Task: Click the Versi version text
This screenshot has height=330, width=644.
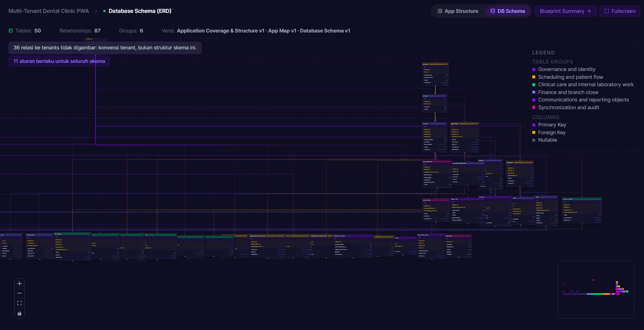Action: click(256, 31)
